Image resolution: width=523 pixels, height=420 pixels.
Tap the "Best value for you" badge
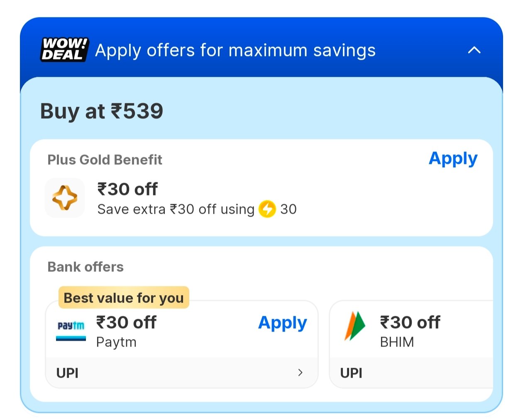(124, 298)
